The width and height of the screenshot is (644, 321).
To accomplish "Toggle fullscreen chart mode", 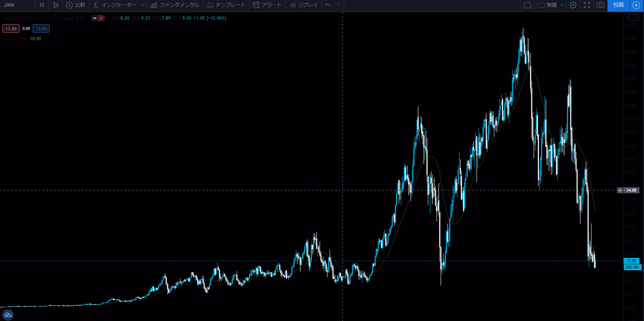I will (587, 5).
